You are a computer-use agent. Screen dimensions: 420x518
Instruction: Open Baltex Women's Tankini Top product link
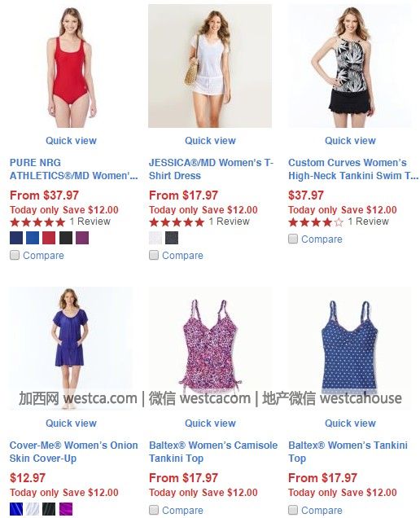pyautogui.click(x=348, y=451)
